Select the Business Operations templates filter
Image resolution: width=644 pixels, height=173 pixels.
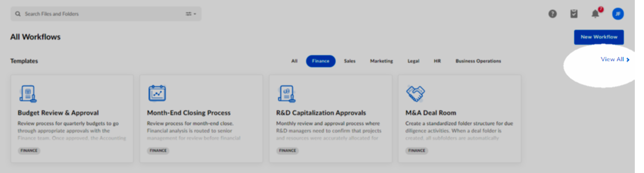(478, 61)
